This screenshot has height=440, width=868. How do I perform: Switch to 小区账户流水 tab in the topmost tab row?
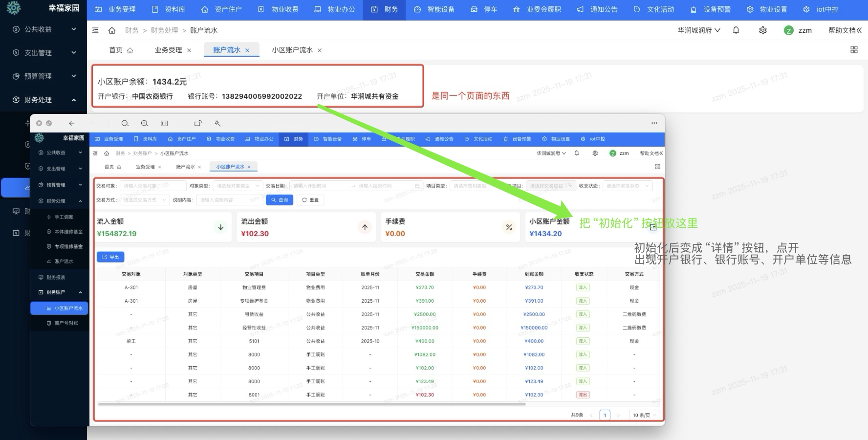click(292, 50)
